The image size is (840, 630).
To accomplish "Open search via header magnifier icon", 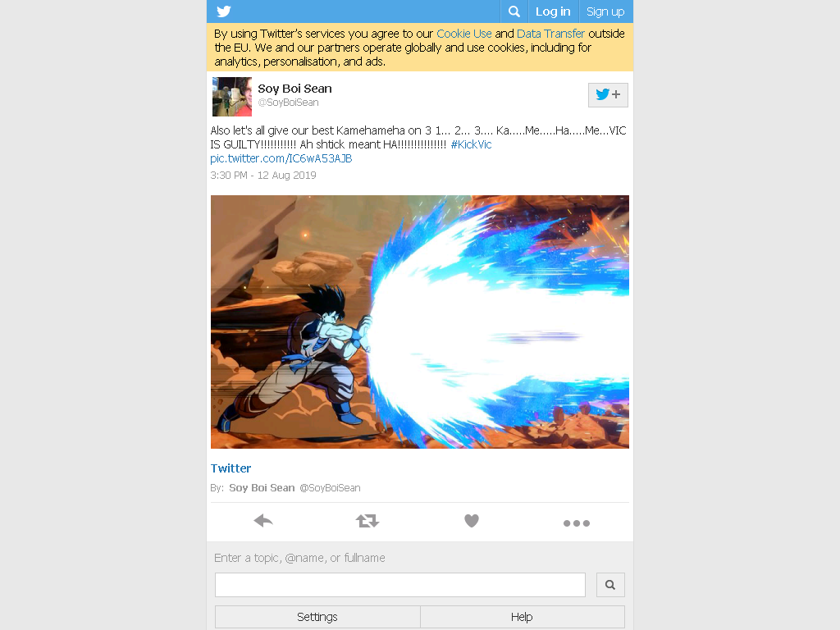I will [514, 11].
